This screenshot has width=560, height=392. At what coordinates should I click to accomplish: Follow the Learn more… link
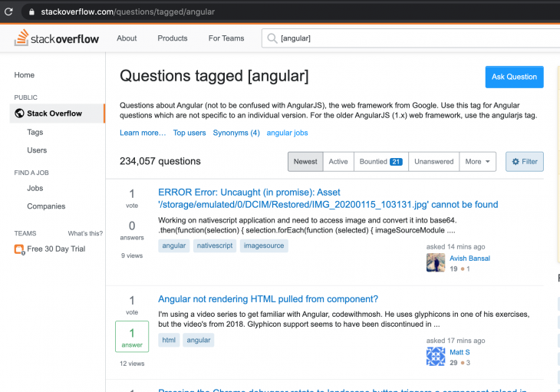(143, 133)
